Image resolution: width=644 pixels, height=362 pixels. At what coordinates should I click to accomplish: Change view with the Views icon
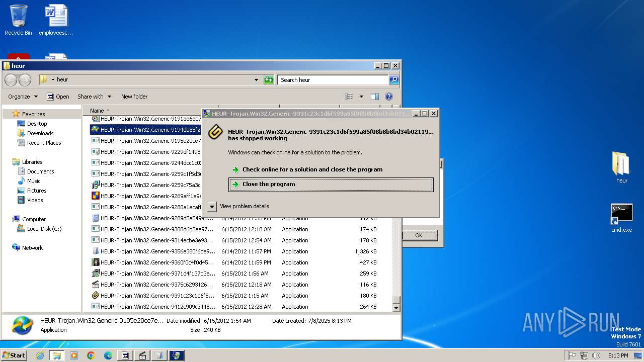pos(349,97)
